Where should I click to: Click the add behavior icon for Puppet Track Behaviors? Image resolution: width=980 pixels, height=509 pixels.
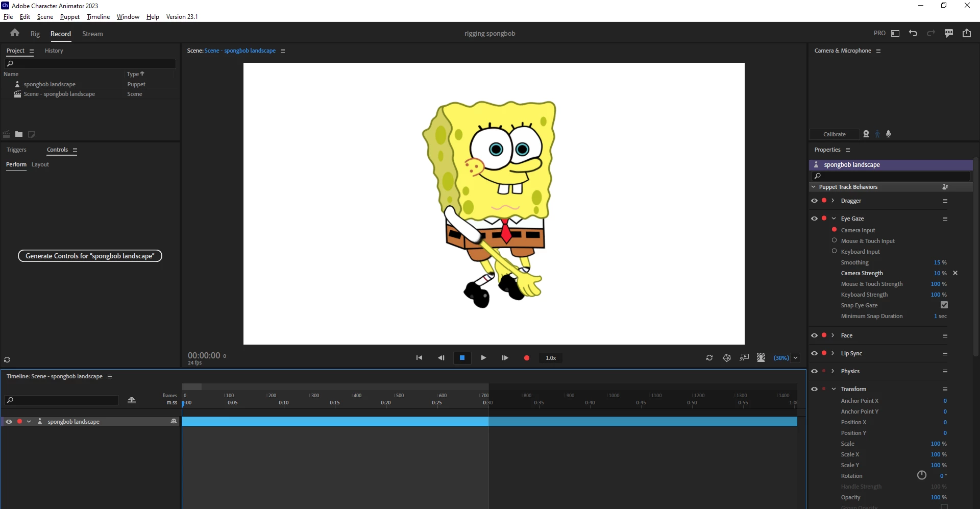[945, 187]
